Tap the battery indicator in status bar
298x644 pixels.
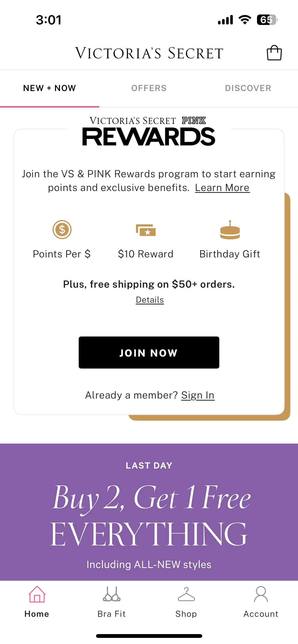tap(267, 20)
